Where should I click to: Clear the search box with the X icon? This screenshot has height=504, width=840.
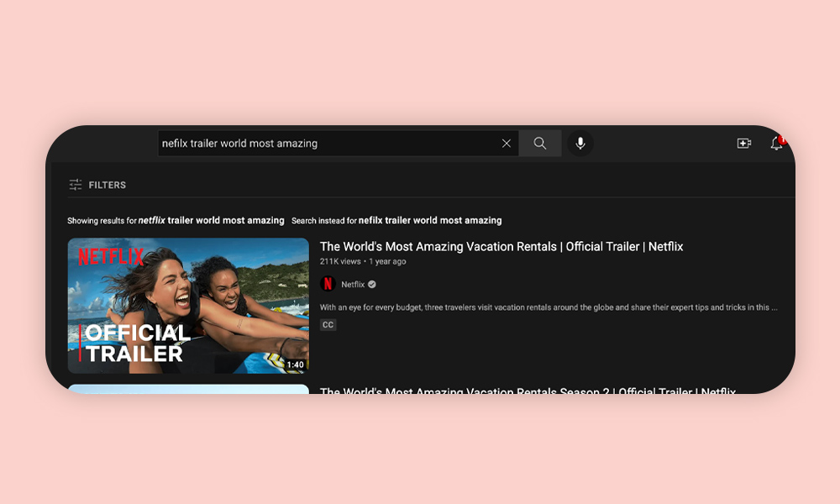[507, 144]
